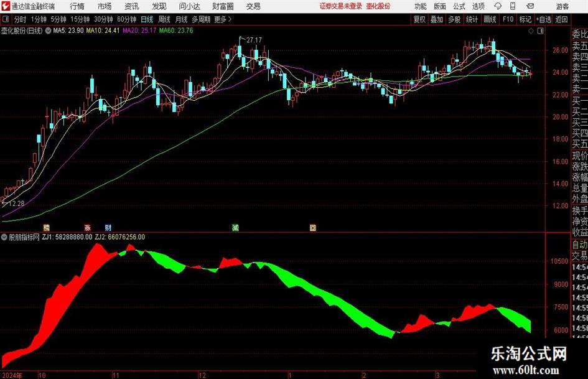Click the 12.28 low price marker
Image resolution: width=588 pixels, height=379 pixels.
point(17,204)
